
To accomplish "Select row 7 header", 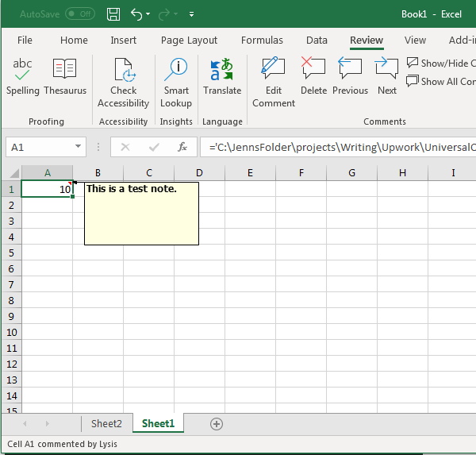I will click(x=11, y=285).
